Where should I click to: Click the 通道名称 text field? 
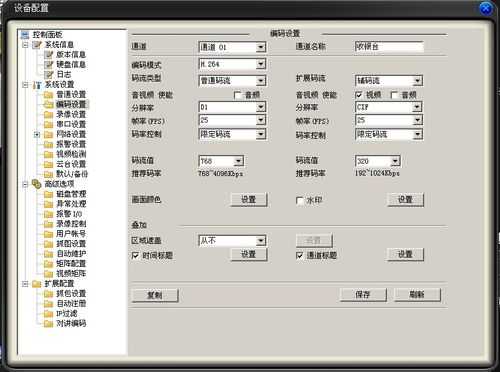(x=389, y=47)
